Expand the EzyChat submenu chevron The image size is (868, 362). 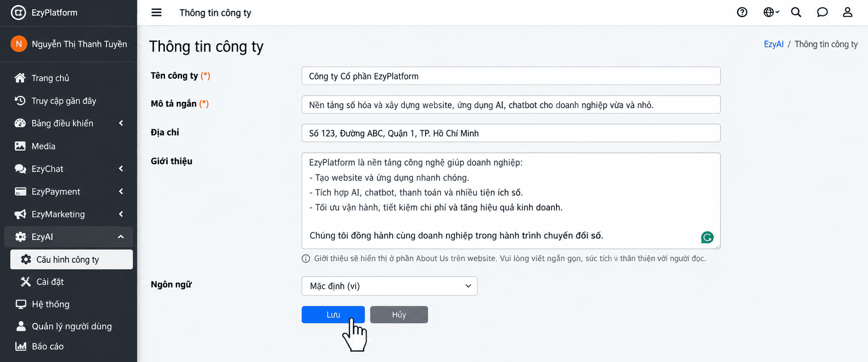[x=121, y=169]
